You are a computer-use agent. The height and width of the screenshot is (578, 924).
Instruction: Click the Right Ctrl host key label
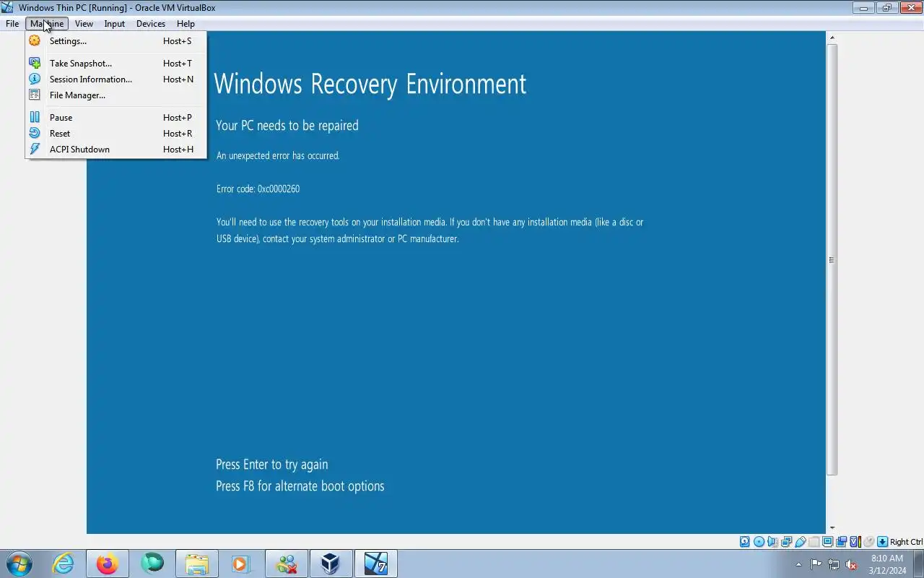(906, 542)
